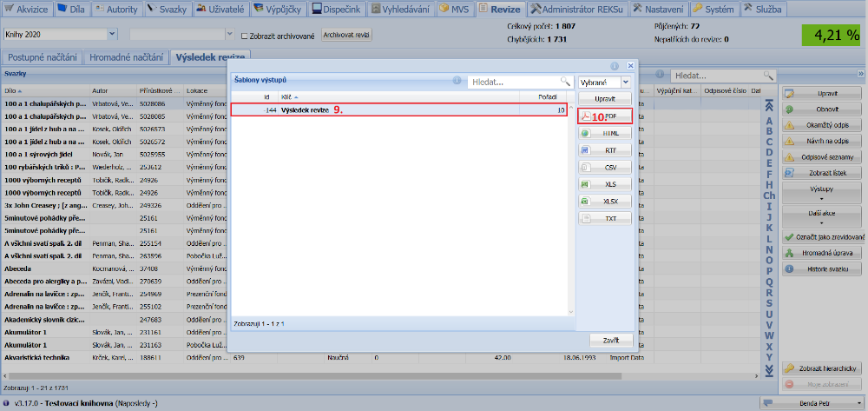The image size is (868, 411).
Task: Export the results as CSV
Action: tap(604, 167)
